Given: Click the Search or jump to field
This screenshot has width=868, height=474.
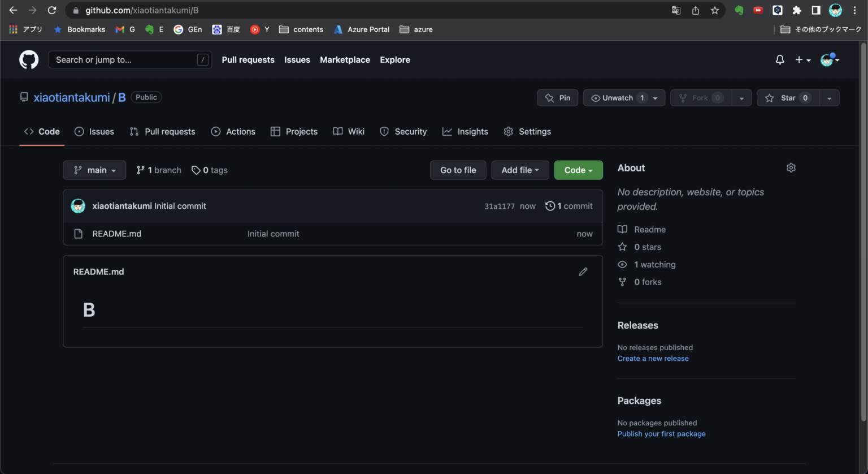Looking at the screenshot, I should click(x=130, y=59).
